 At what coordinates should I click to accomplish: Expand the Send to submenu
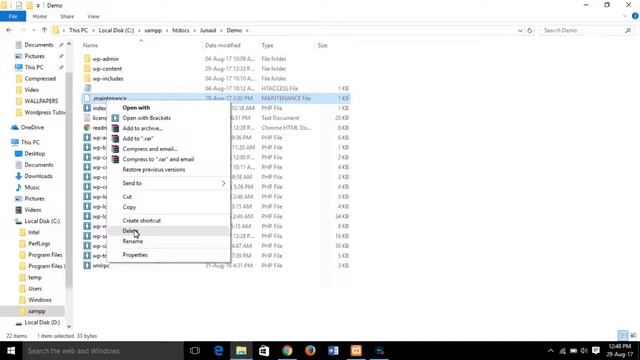[168, 183]
